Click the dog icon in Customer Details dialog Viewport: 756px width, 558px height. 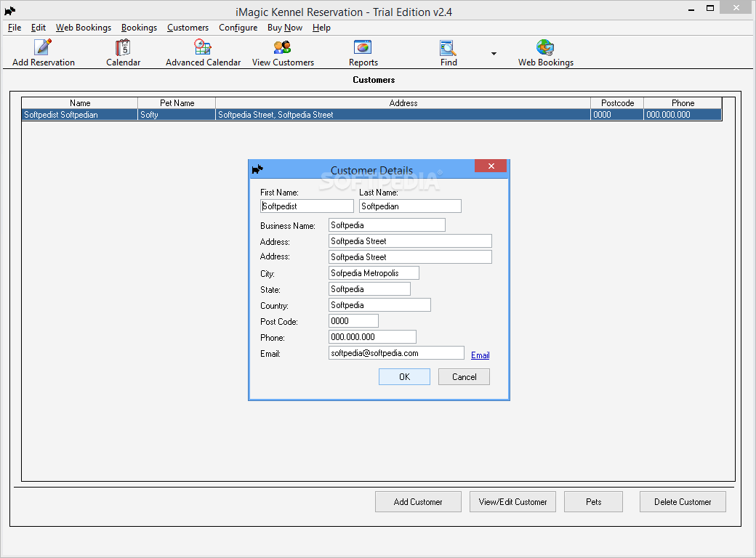click(x=257, y=169)
